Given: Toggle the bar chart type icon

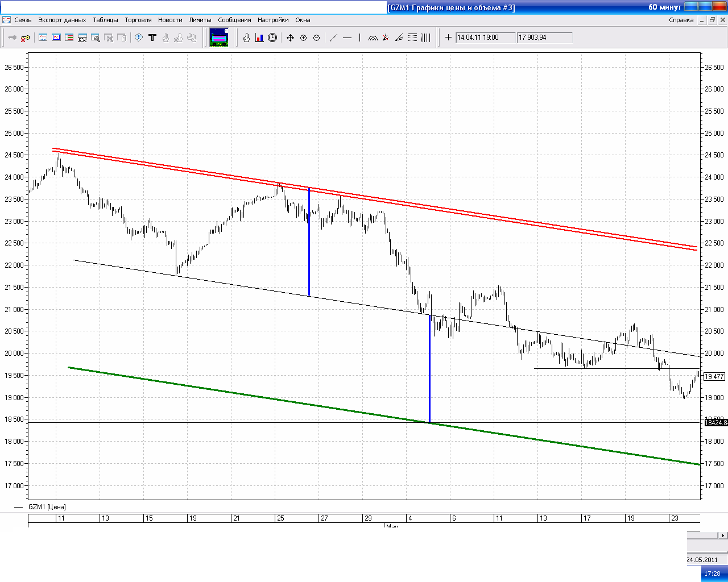Looking at the screenshot, I should coord(259,38).
